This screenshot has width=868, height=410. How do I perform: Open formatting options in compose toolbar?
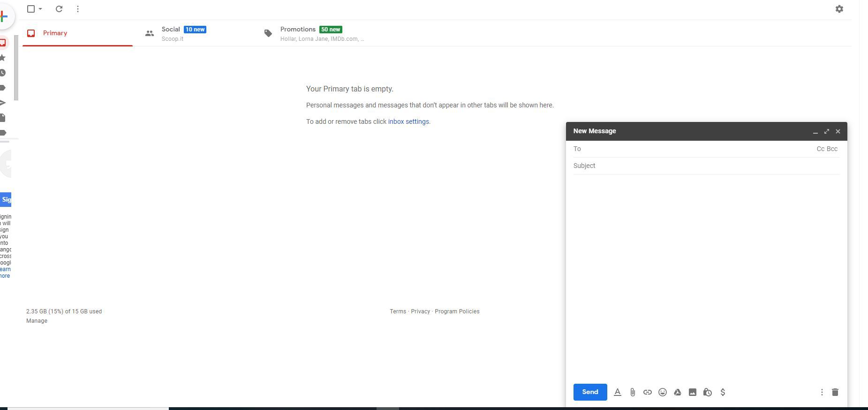618,392
